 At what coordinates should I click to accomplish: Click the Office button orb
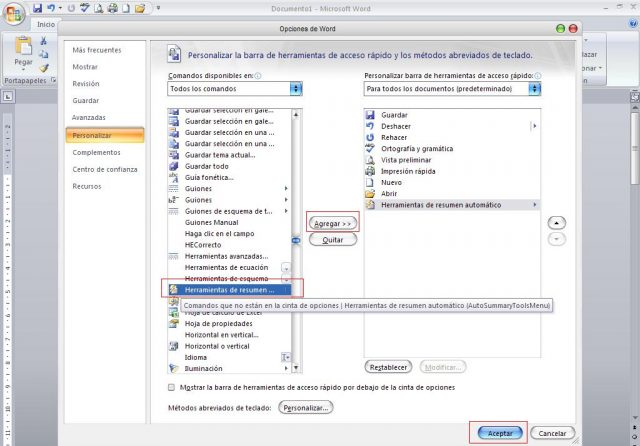(x=14, y=14)
